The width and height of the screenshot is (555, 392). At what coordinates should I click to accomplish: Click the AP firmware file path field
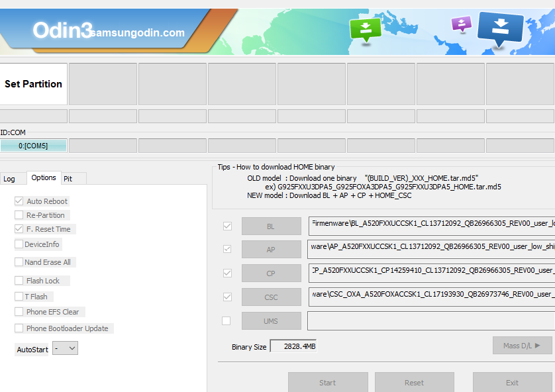pyautogui.click(x=432, y=249)
